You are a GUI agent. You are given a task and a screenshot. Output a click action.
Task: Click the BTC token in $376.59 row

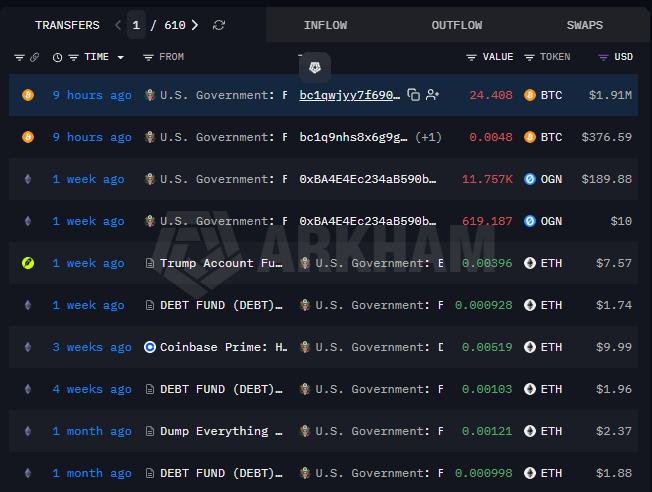pos(543,137)
